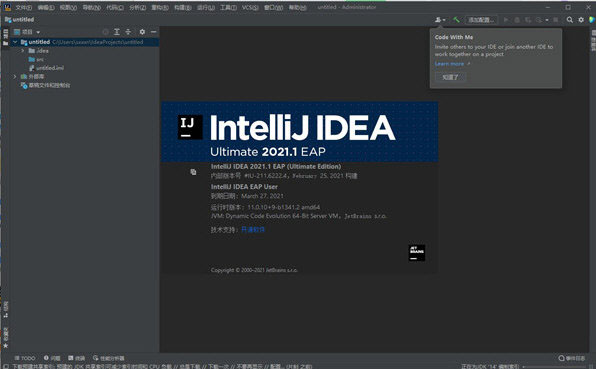The height and width of the screenshot is (369, 596).
Task: Open the 视图(V) menu
Action: tap(68, 8)
